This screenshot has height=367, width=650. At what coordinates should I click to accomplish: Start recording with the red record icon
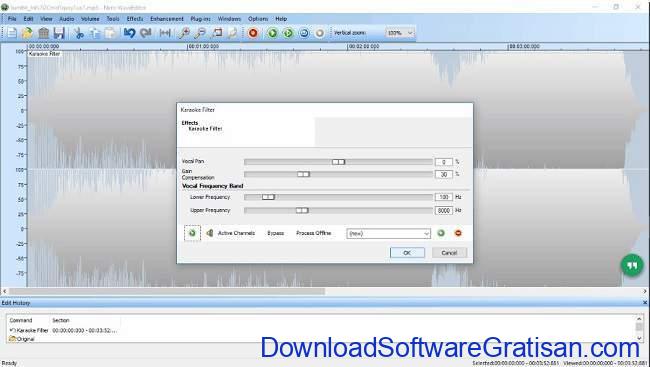click(253, 33)
